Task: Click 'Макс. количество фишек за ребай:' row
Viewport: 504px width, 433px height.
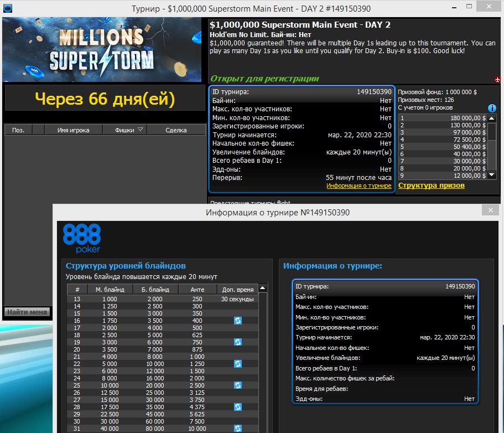Action: click(385, 378)
